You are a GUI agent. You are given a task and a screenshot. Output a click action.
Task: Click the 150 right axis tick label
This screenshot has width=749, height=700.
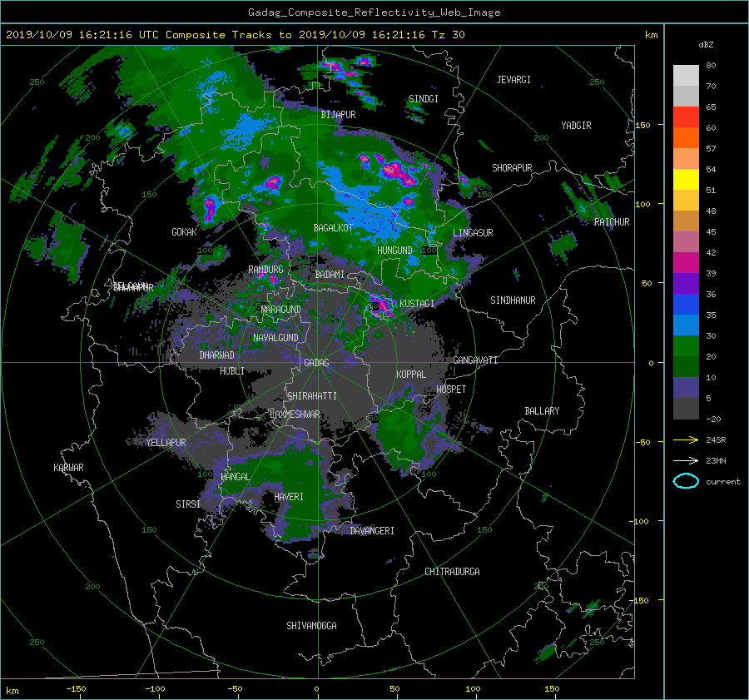tap(643, 125)
